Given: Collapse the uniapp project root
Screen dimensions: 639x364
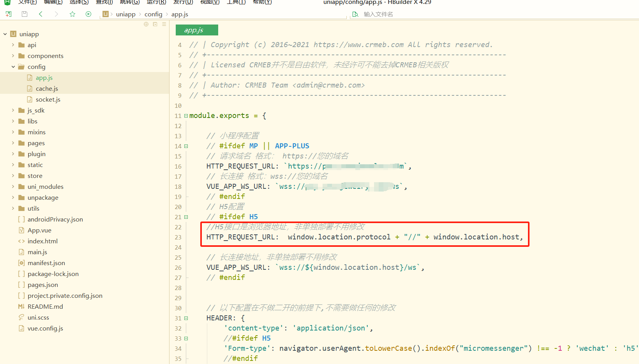Looking at the screenshot, I should pos(5,34).
